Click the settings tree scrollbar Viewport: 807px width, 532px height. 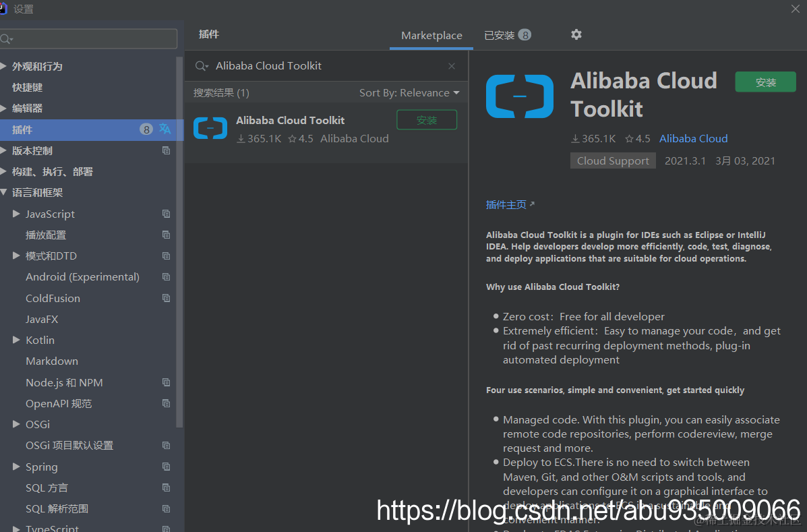click(179, 242)
